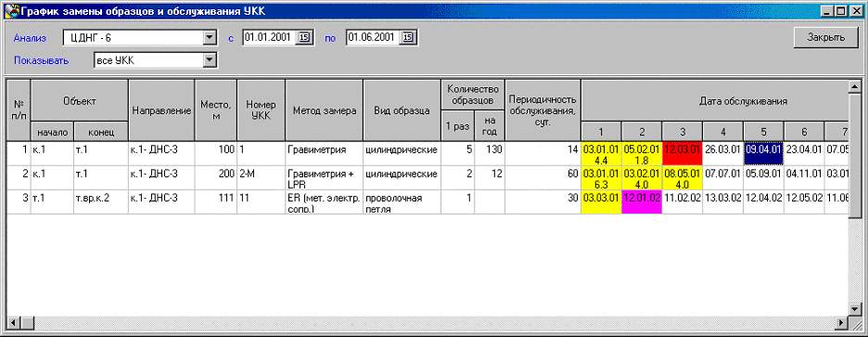The height and width of the screenshot is (337, 868).
Task: Select the magenta cell dated 12.01.02
Action: [x=642, y=201]
